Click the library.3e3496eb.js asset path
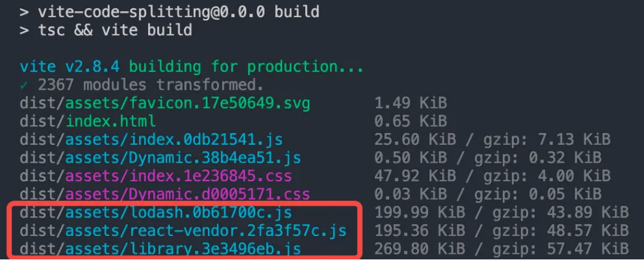This screenshot has width=644, height=260. (160, 248)
